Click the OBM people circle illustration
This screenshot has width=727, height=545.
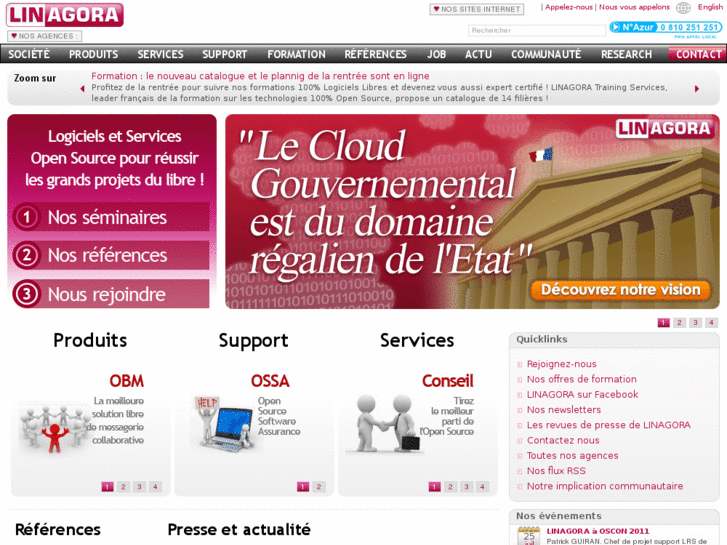pos(55,429)
